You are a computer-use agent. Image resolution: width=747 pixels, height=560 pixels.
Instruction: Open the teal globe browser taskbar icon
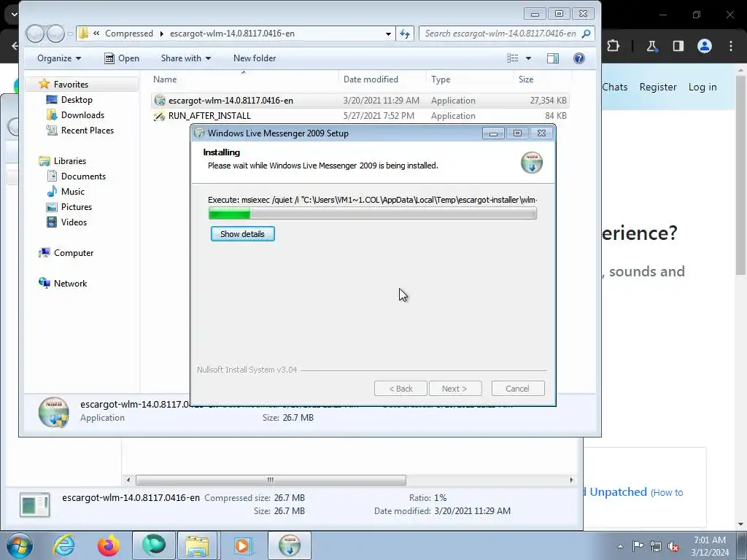153,545
